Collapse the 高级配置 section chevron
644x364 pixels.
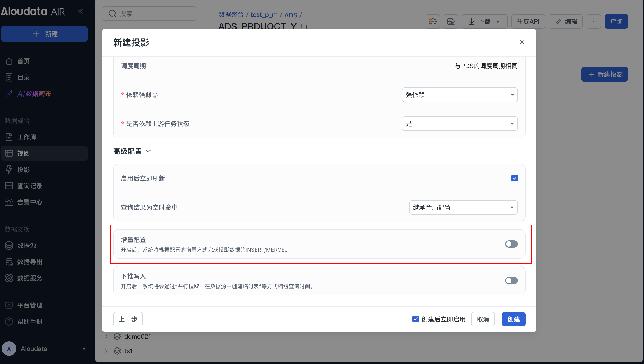(148, 151)
